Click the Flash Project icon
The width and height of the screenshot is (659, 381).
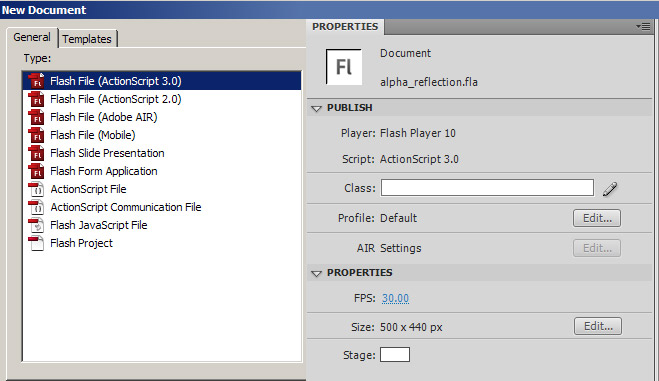(x=36, y=243)
